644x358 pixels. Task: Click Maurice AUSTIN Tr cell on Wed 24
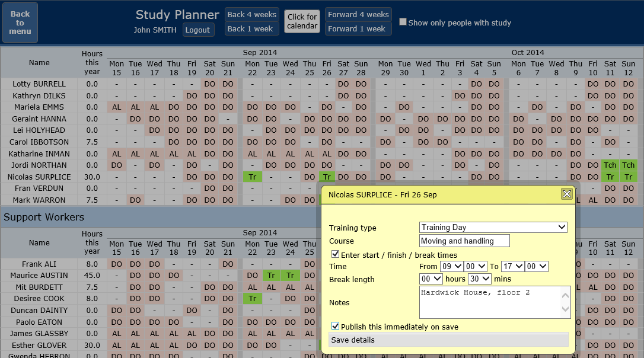point(291,276)
